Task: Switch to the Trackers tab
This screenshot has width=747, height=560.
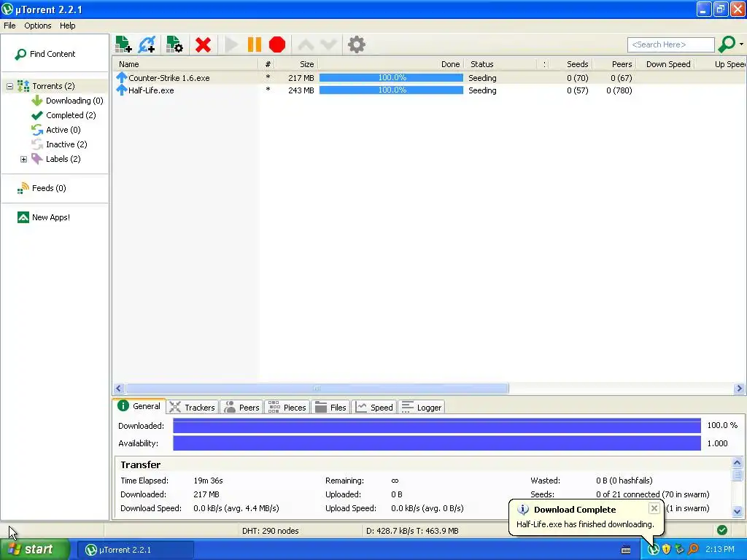Action: [193, 408]
